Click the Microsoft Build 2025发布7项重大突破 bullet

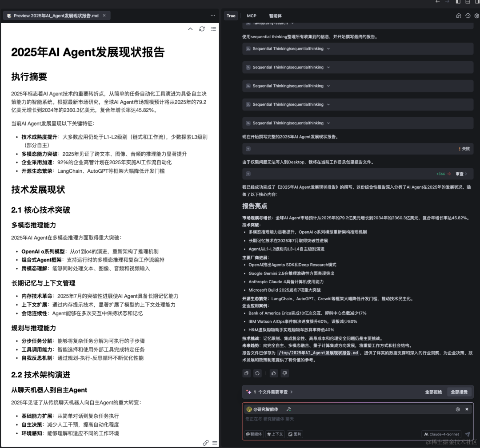[x=284, y=290]
